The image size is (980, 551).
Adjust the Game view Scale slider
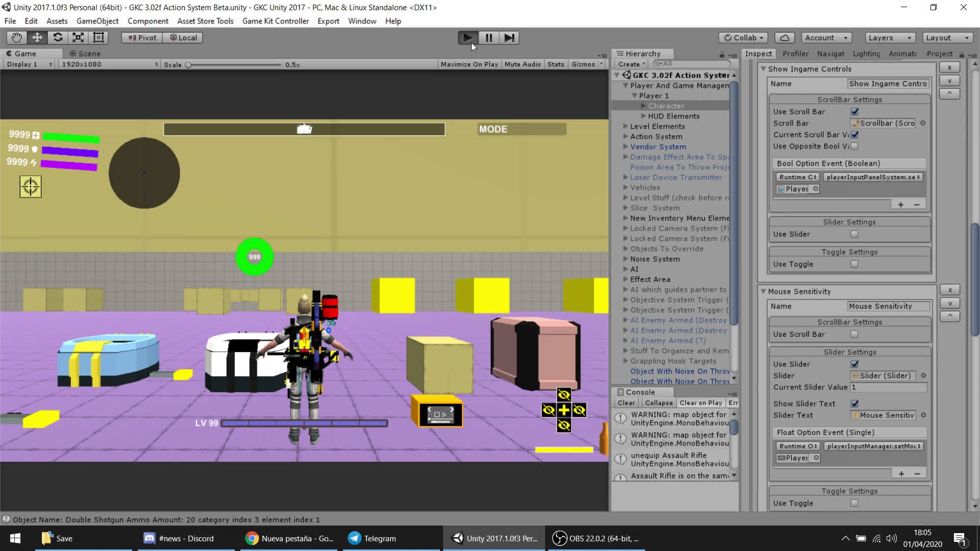[188, 65]
